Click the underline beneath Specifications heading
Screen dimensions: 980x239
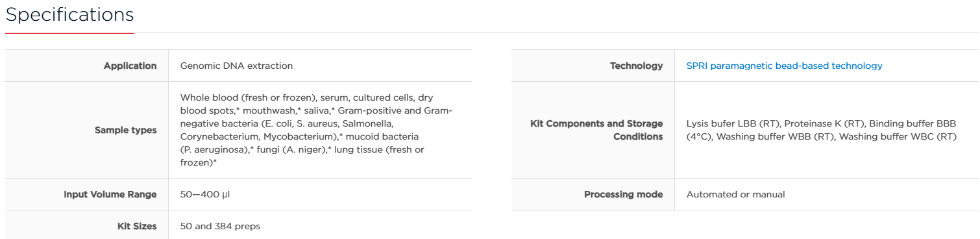point(69,32)
